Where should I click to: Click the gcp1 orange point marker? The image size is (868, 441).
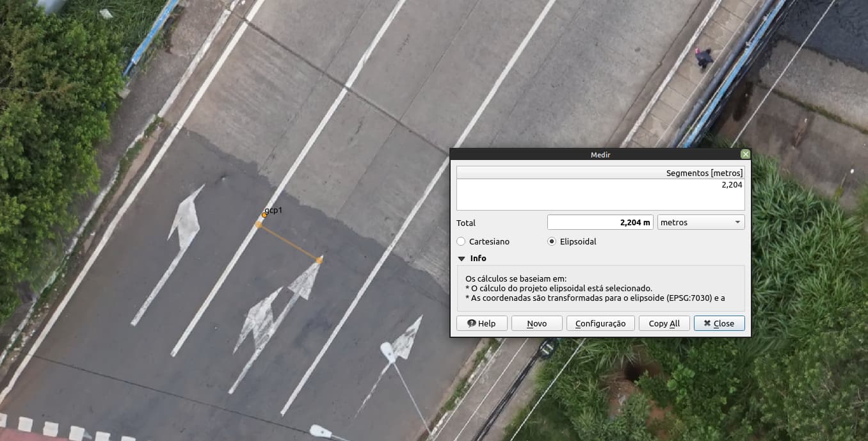coord(264,215)
